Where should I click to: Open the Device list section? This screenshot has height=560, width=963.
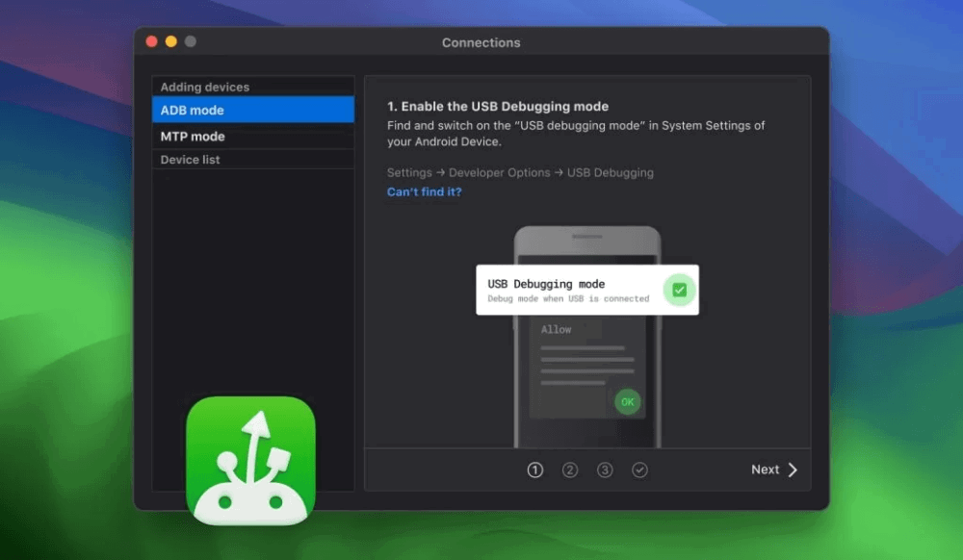coord(253,160)
